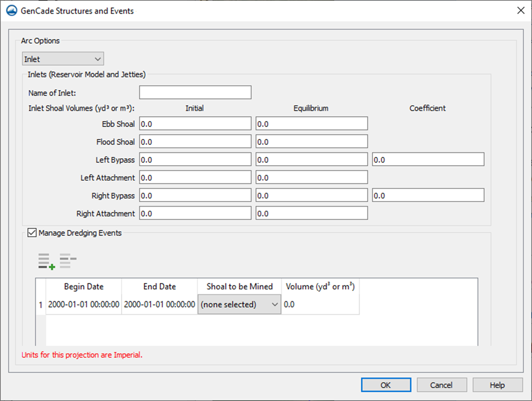This screenshot has height=401, width=532.
Task: Click the Flood Shoal row label
Action: (x=116, y=142)
